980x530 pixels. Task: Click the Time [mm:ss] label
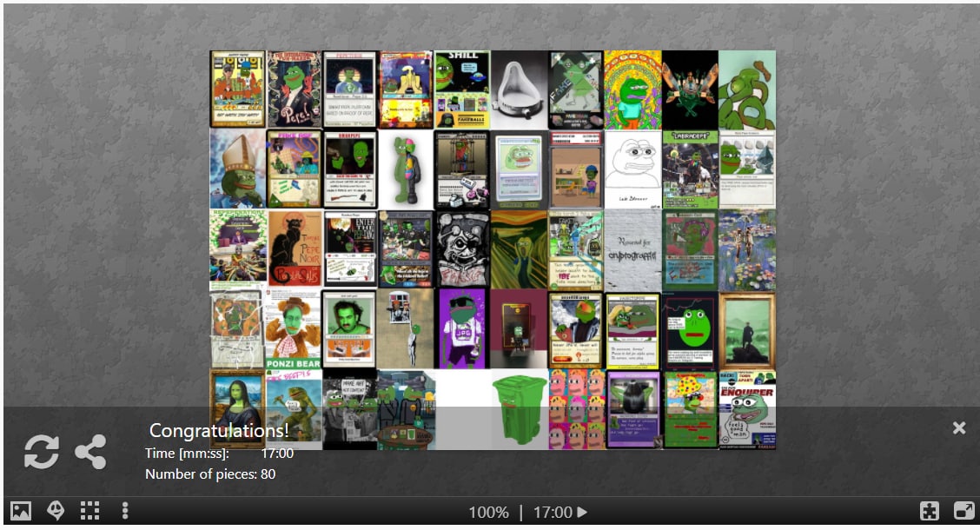click(187, 454)
